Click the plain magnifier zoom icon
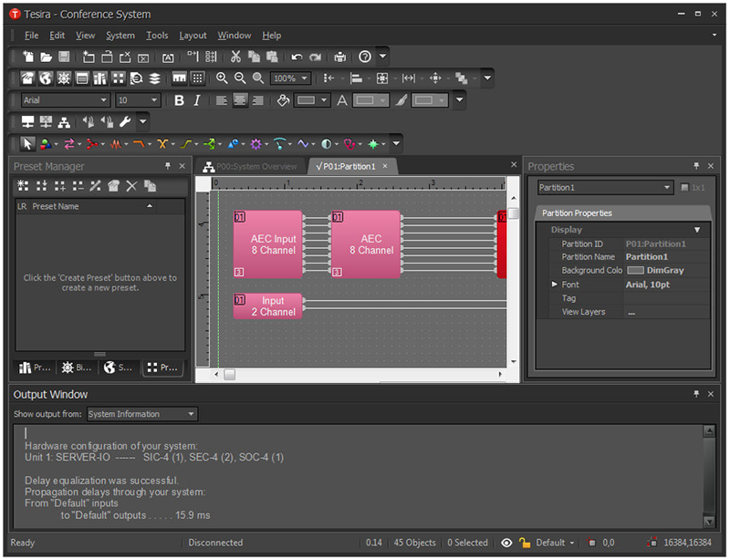Viewport: 730px width, 560px height. (x=258, y=78)
